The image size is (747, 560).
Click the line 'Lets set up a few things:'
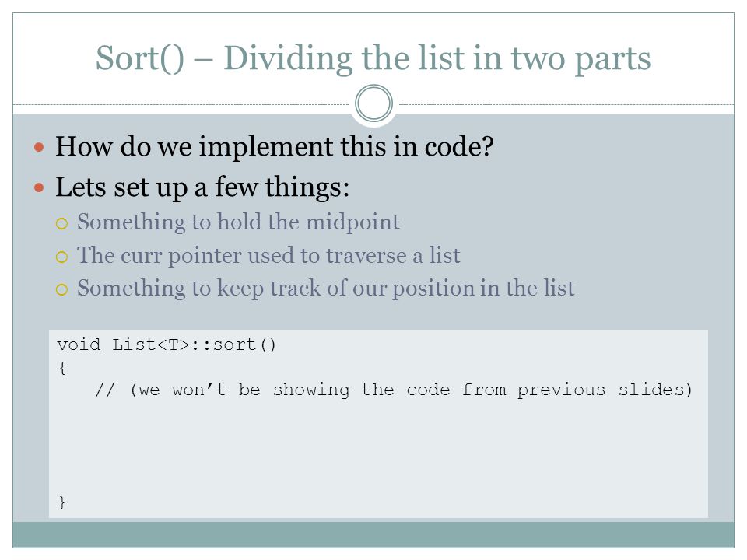click(202, 187)
